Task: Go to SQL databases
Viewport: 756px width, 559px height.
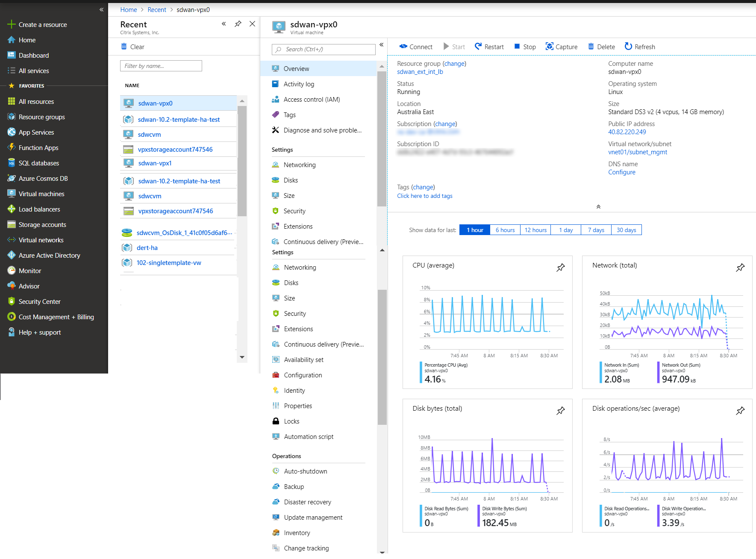Action: click(x=39, y=163)
